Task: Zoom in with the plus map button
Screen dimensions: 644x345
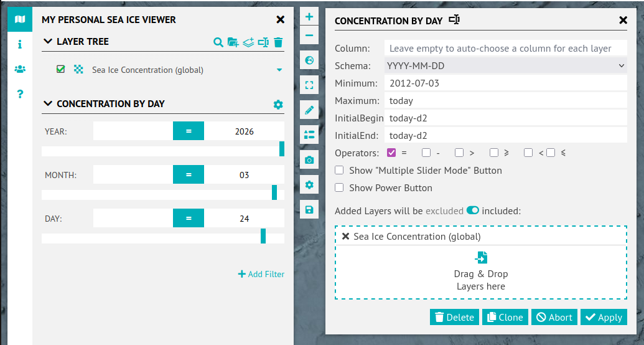Action: point(309,17)
